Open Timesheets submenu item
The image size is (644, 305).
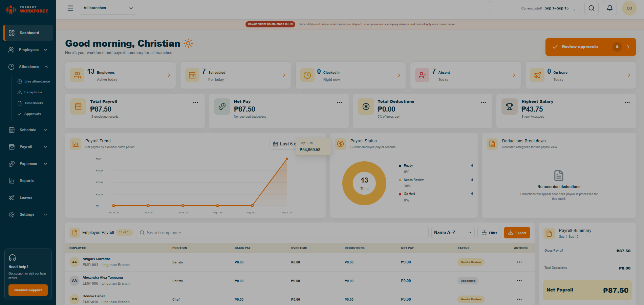[x=30, y=103]
